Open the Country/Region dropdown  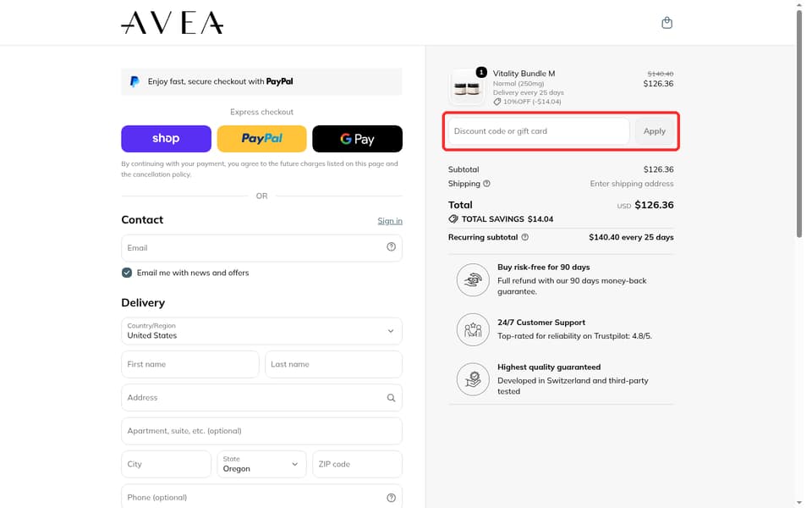[x=261, y=331]
